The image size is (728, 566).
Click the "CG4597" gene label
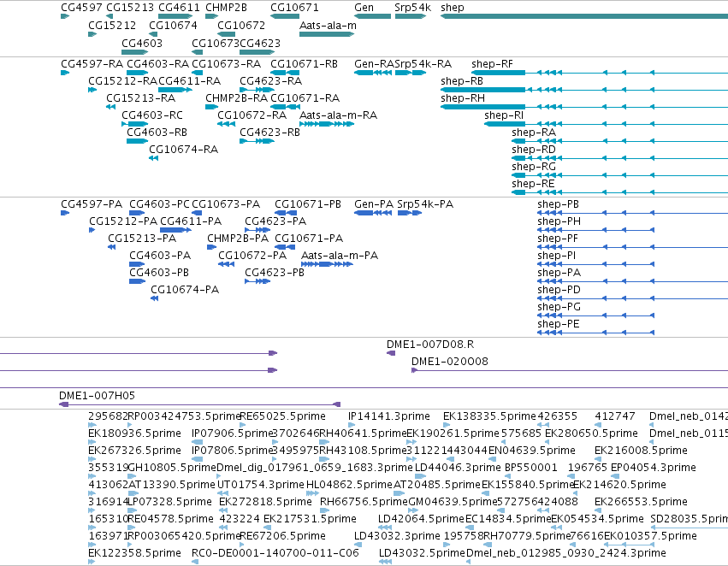point(81,8)
